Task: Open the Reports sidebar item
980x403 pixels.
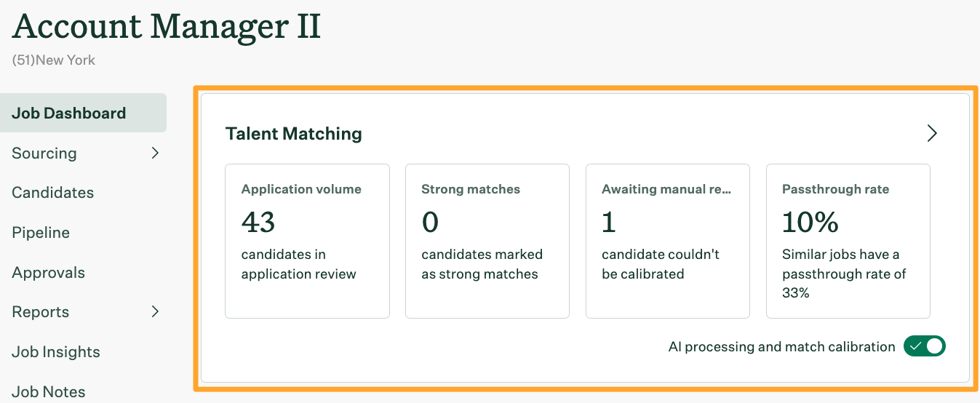Action: (41, 312)
